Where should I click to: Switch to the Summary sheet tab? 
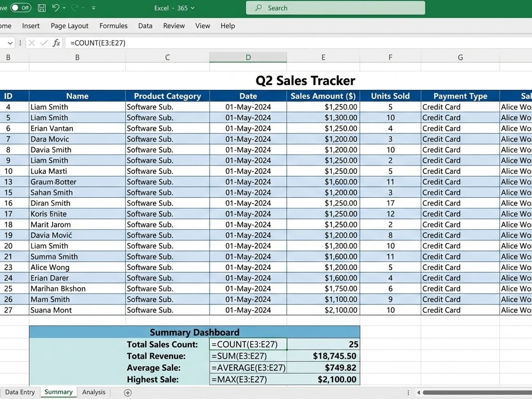coord(59,392)
